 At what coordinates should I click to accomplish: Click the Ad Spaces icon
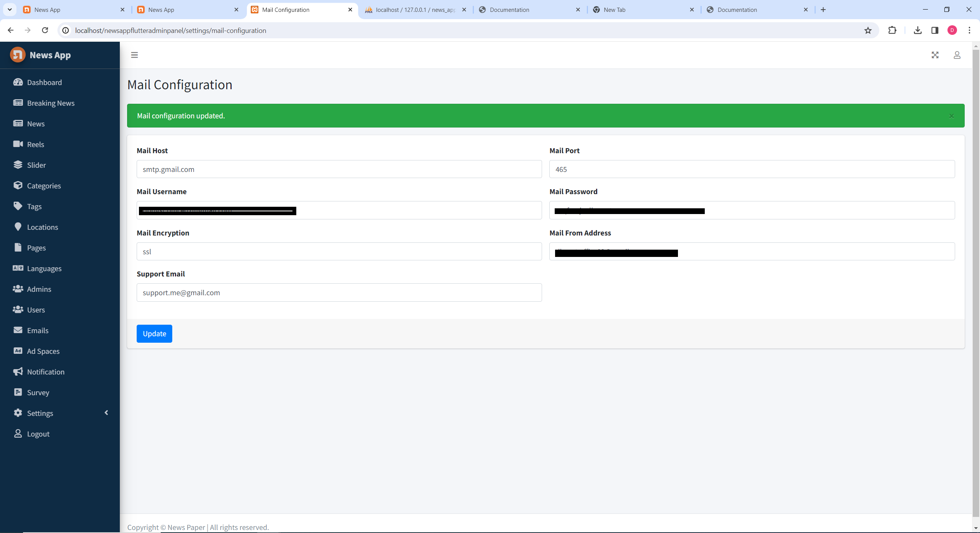coord(18,351)
